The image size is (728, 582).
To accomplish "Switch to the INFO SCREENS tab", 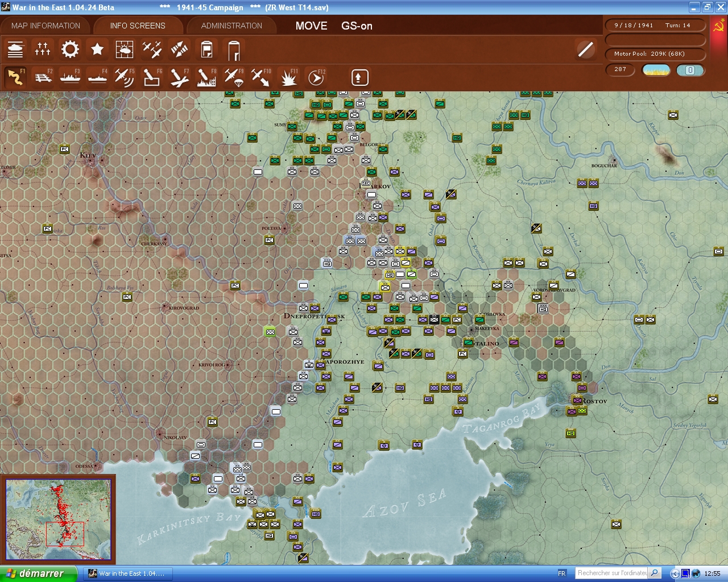I will [138, 26].
